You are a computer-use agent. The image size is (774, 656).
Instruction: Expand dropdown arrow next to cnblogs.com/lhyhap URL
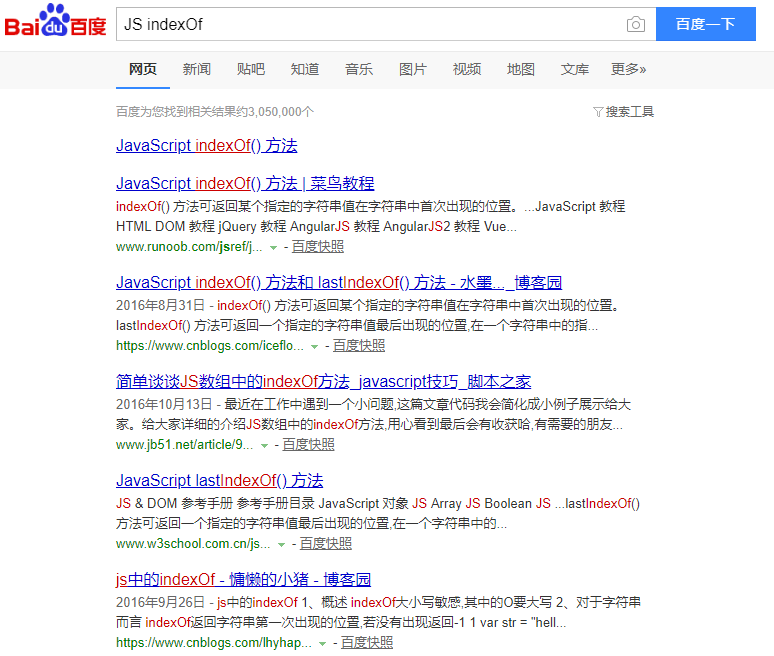click(323, 643)
